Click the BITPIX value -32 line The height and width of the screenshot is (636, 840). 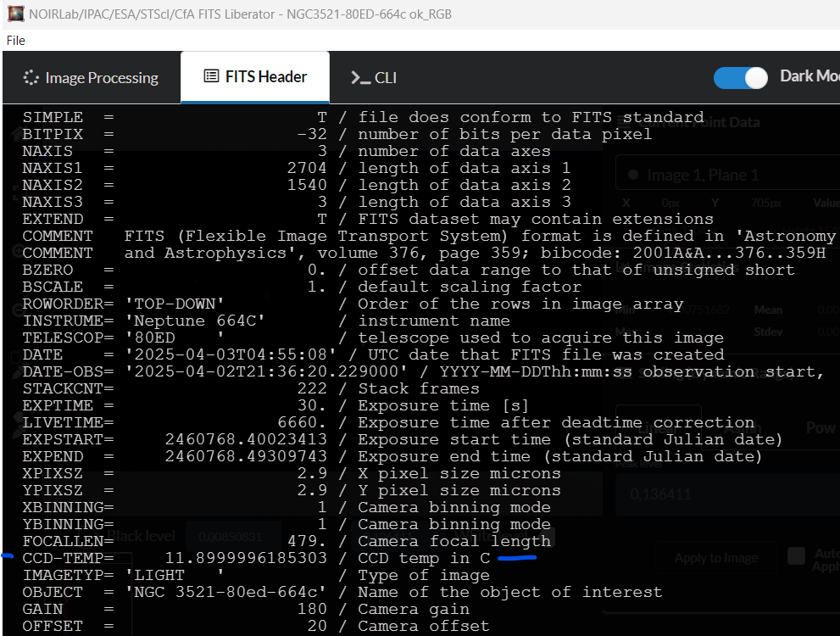(x=337, y=134)
